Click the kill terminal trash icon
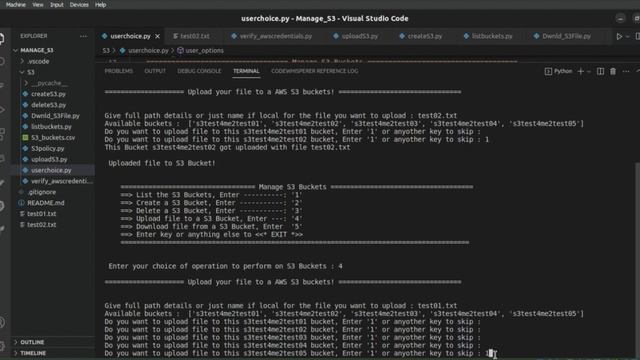640x360 pixels. 613,71
